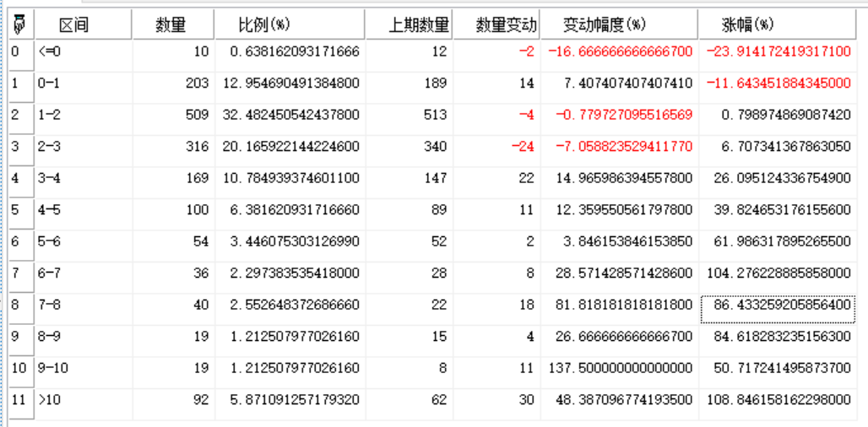Select row header number 0
This screenshot has height=427, width=868.
(16, 52)
